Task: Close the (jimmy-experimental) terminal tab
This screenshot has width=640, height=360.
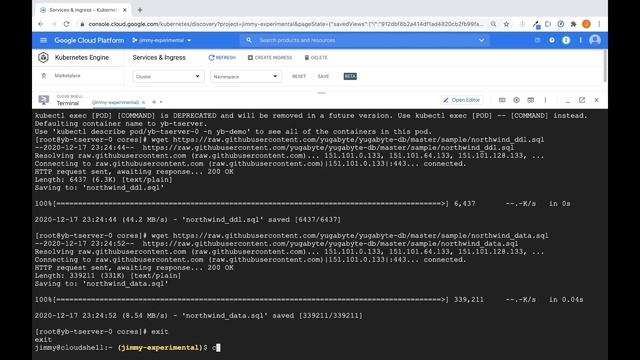Action: point(143,102)
